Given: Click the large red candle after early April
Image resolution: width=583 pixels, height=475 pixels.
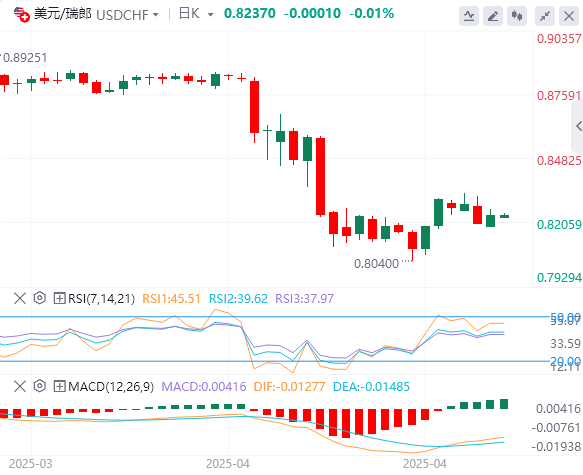Looking at the screenshot, I should 254,107.
